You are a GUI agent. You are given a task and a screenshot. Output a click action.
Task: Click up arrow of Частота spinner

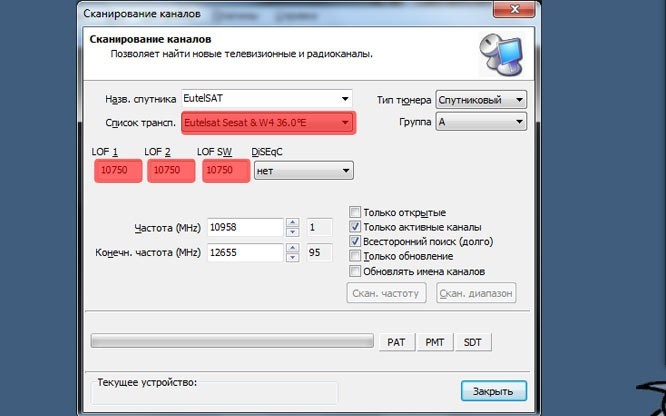[291, 222]
